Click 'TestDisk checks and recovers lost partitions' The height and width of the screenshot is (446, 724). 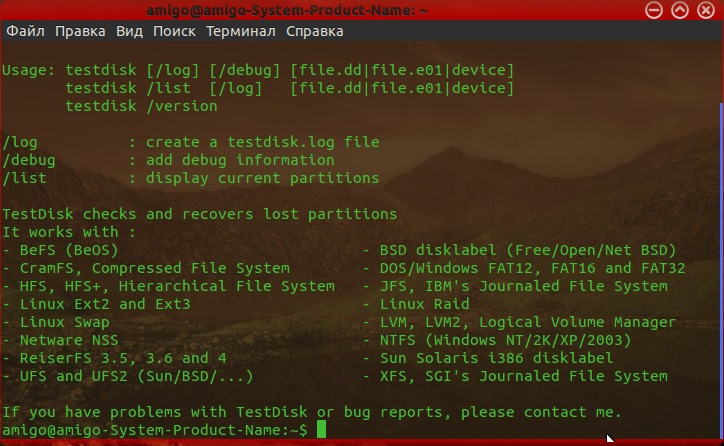(x=199, y=214)
